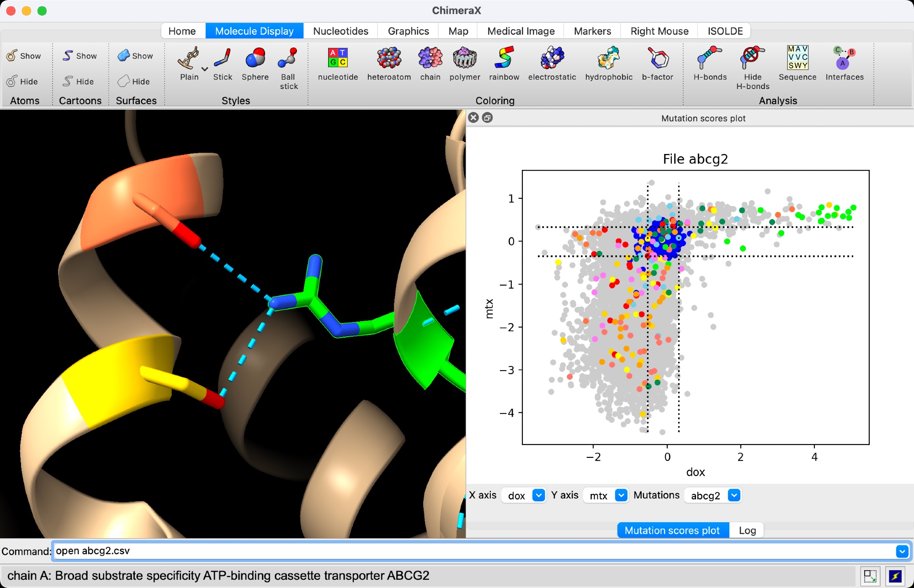Color by electrostatic potential
Image resolution: width=914 pixels, height=588 pixels.
coord(552,59)
